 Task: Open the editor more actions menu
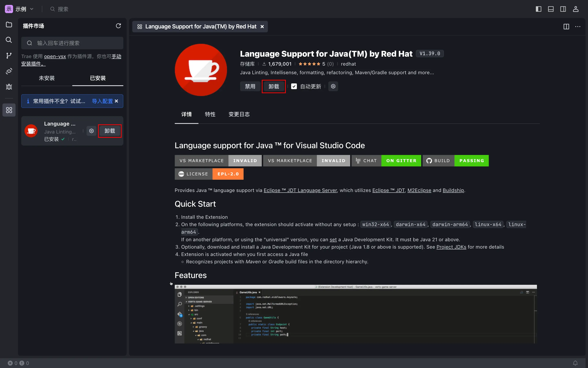tap(578, 27)
